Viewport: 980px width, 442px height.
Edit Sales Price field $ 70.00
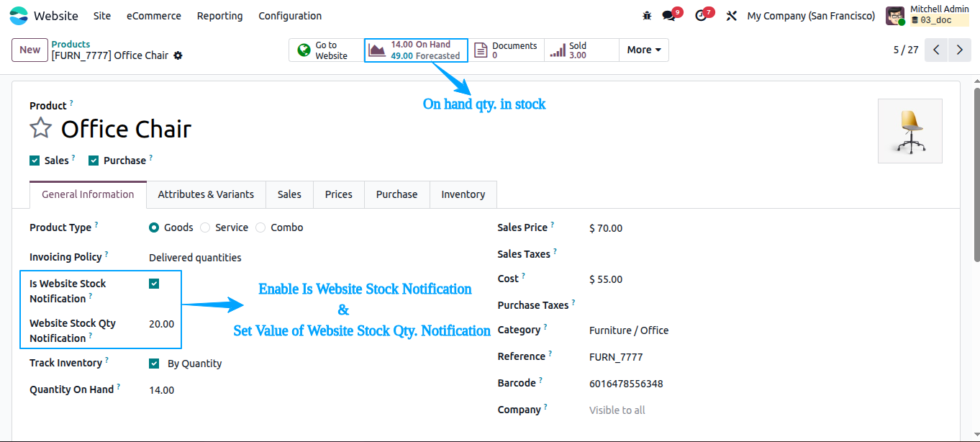click(606, 228)
